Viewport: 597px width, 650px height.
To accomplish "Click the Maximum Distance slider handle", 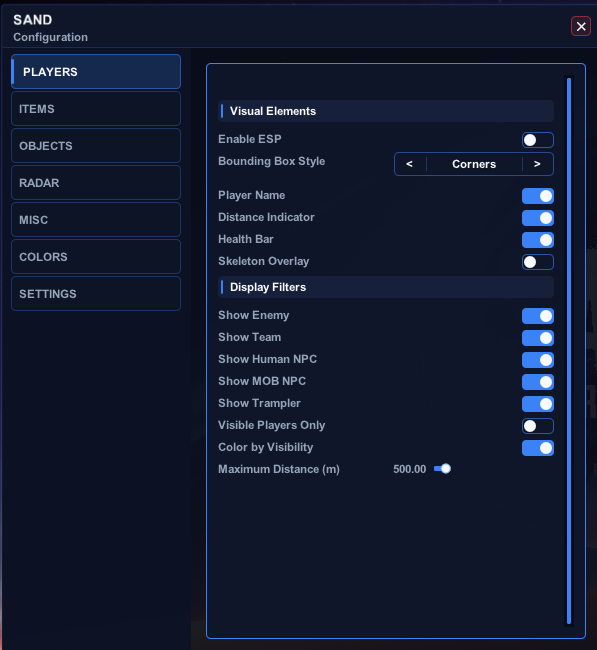I will (446, 469).
